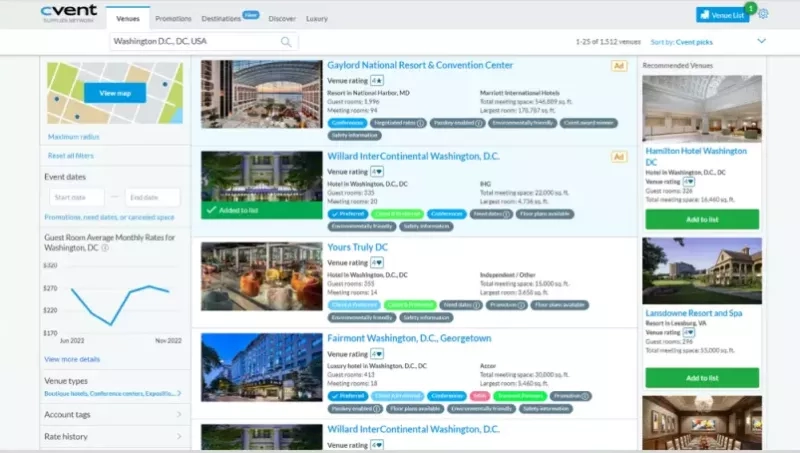Viewport: 800px width, 453px height.
Task: Open Promotions, need dates, or canceled space link
Action: click(109, 217)
